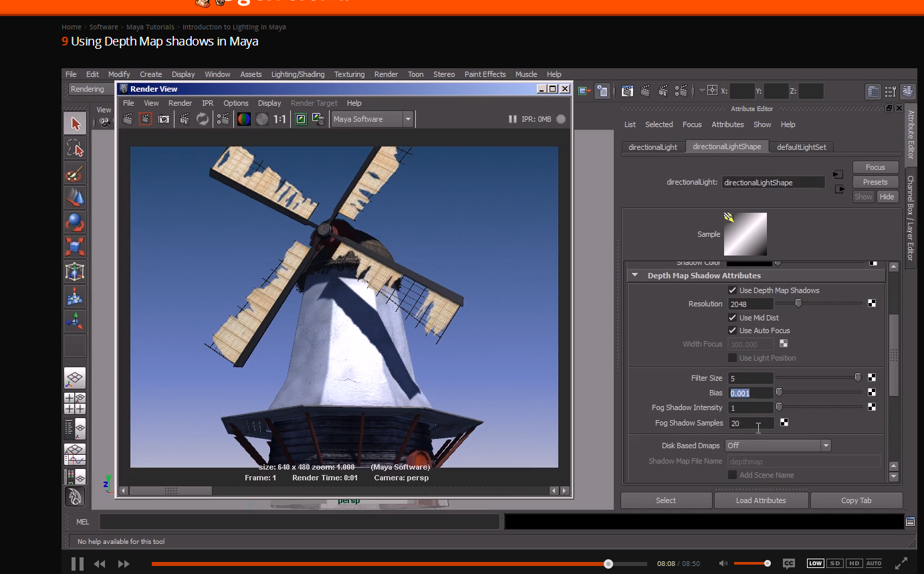This screenshot has height=574, width=924.
Task: Take snapshot with camera icon in Render View
Action: pyautogui.click(x=164, y=119)
